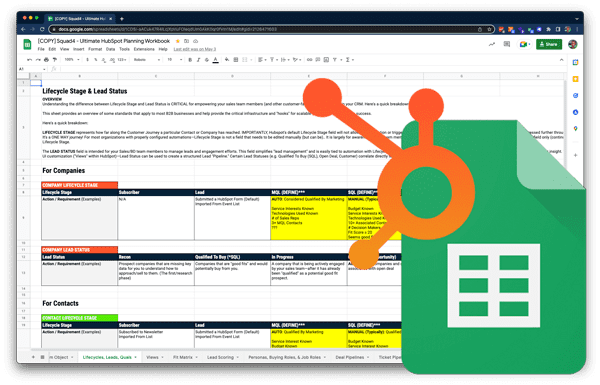Click the Google Meet button

point(525,44)
